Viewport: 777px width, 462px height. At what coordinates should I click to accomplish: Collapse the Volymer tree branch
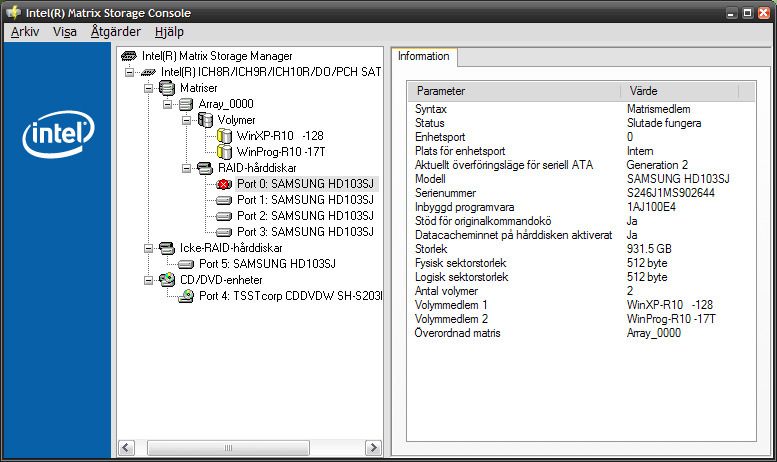click(x=186, y=120)
